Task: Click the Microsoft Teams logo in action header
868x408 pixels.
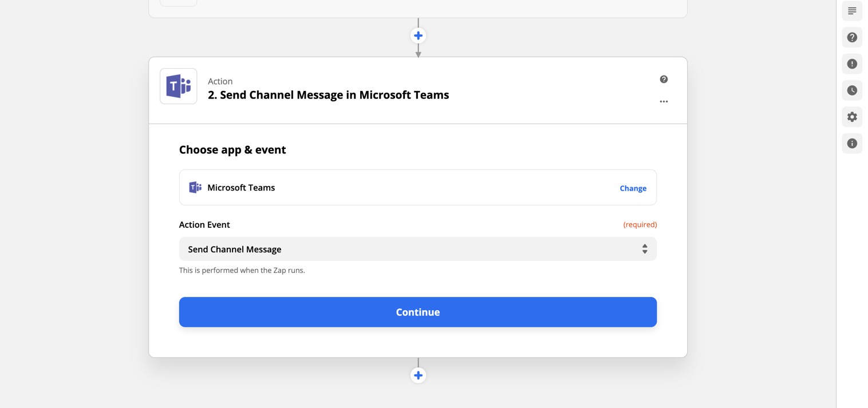Action: click(179, 86)
